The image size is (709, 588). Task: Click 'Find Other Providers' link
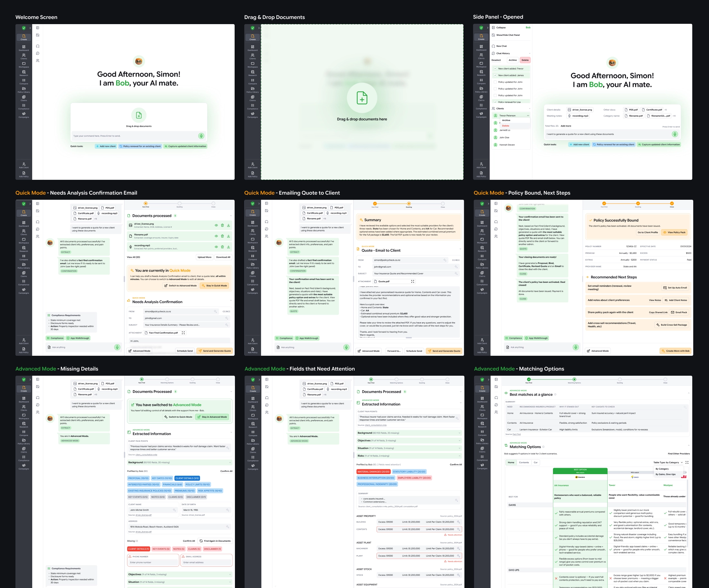[x=679, y=454]
